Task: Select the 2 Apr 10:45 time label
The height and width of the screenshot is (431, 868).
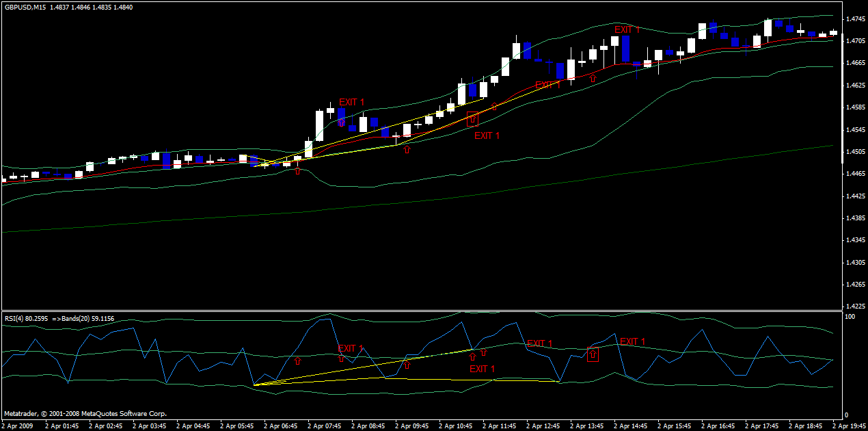Action: 456,426
